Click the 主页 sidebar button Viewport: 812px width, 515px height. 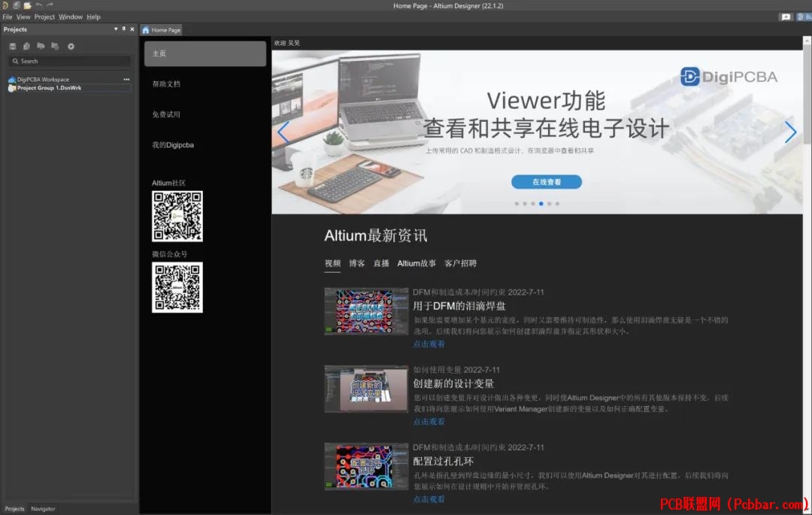pos(205,53)
